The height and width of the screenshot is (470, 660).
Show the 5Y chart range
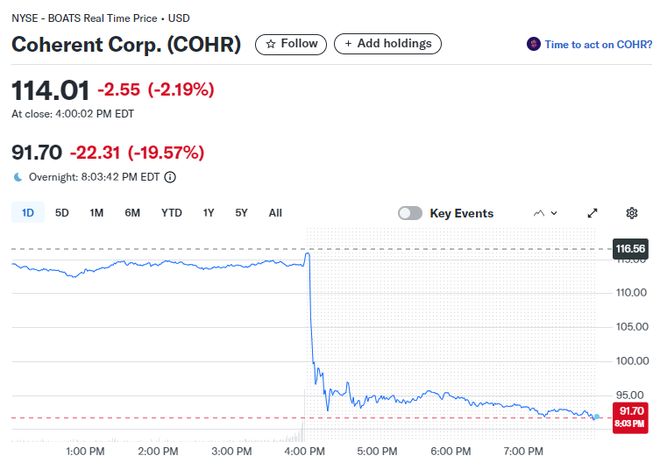tap(241, 213)
